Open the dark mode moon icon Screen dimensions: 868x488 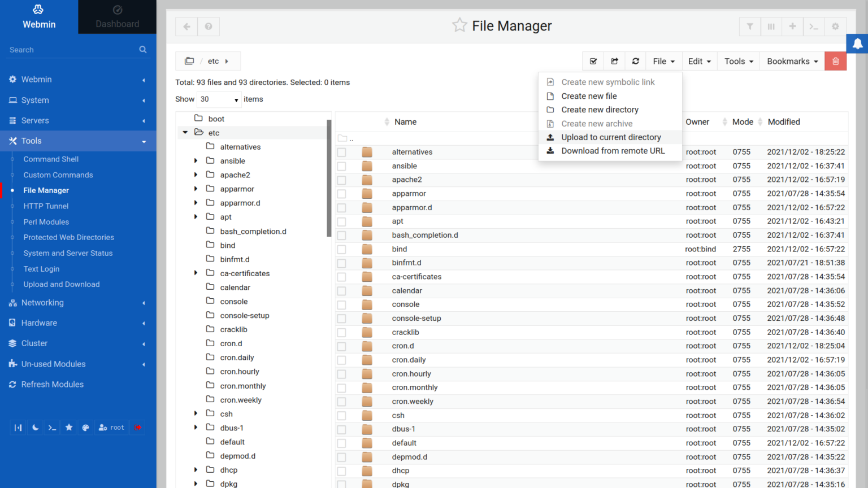[34, 428]
